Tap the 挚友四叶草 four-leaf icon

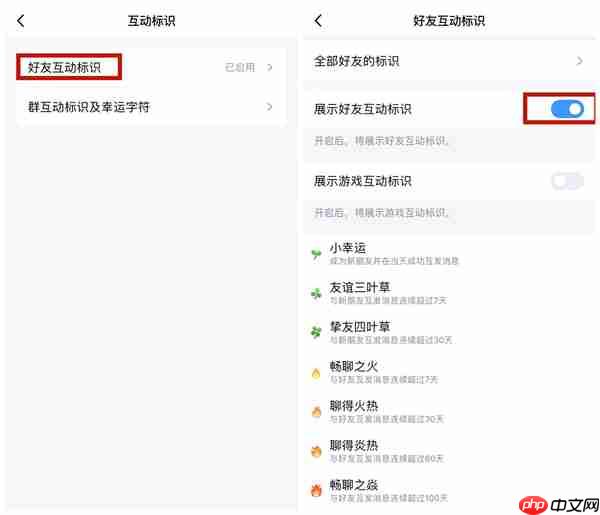(x=316, y=332)
